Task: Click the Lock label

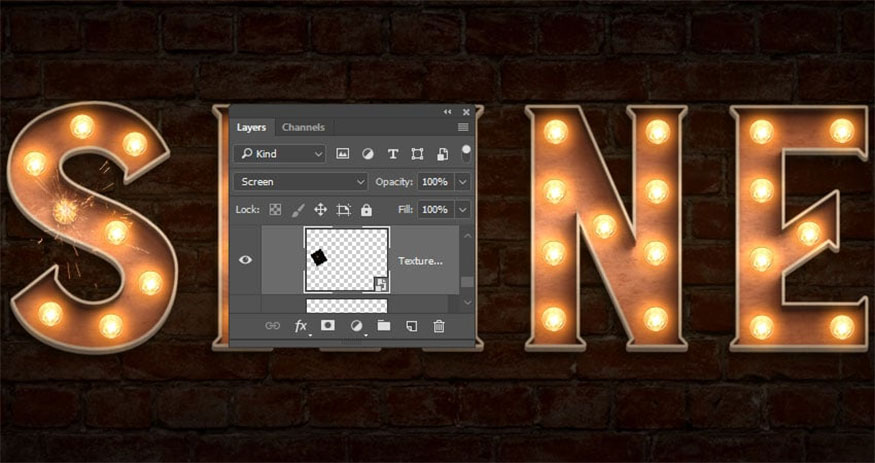Action: click(248, 210)
